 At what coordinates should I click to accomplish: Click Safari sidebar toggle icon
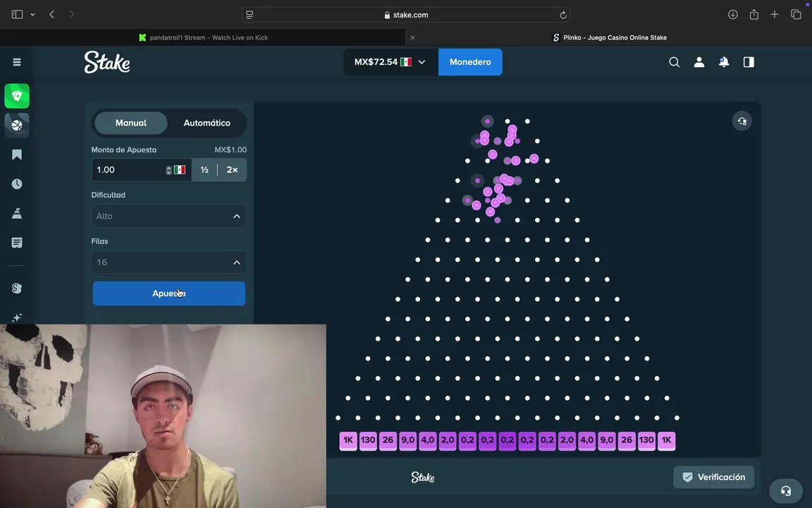(17, 15)
